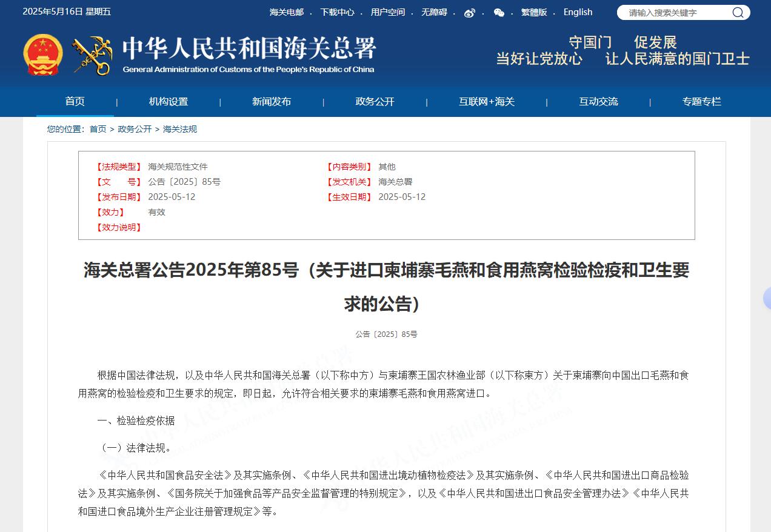This screenshot has height=532, width=771.
Task: Click the 生效日期 value 2025-05-12
Action: [402, 197]
